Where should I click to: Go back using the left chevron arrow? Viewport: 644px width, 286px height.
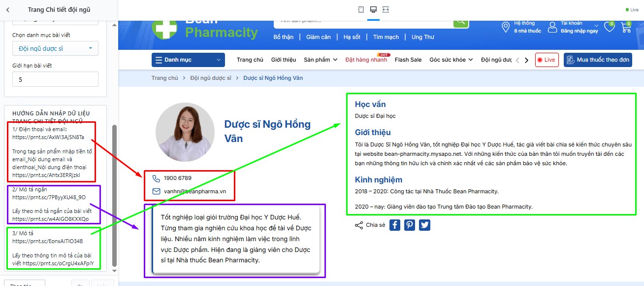click(x=8, y=9)
